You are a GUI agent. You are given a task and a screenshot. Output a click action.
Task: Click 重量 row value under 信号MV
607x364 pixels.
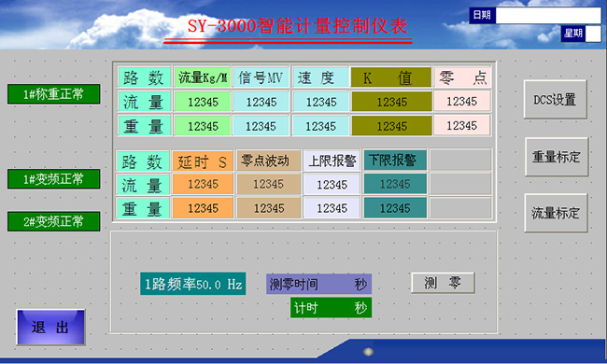261,126
